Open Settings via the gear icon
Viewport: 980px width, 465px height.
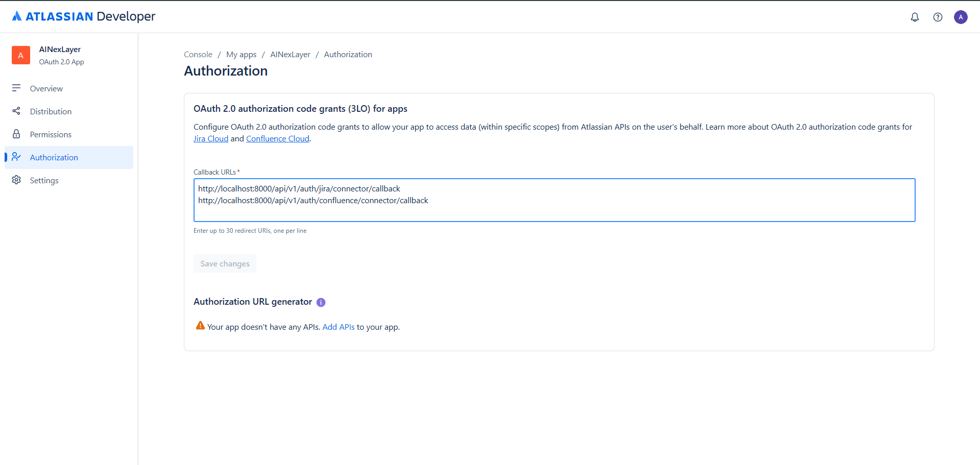click(x=16, y=180)
